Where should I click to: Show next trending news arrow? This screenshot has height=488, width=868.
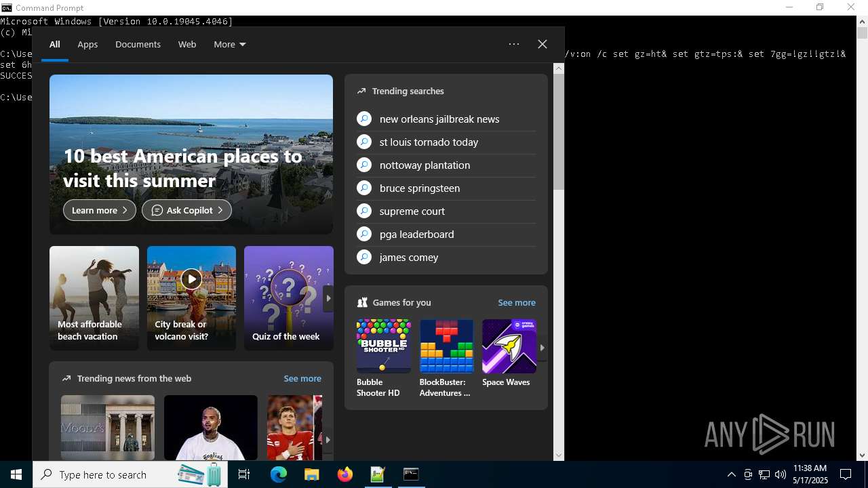pos(328,440)
